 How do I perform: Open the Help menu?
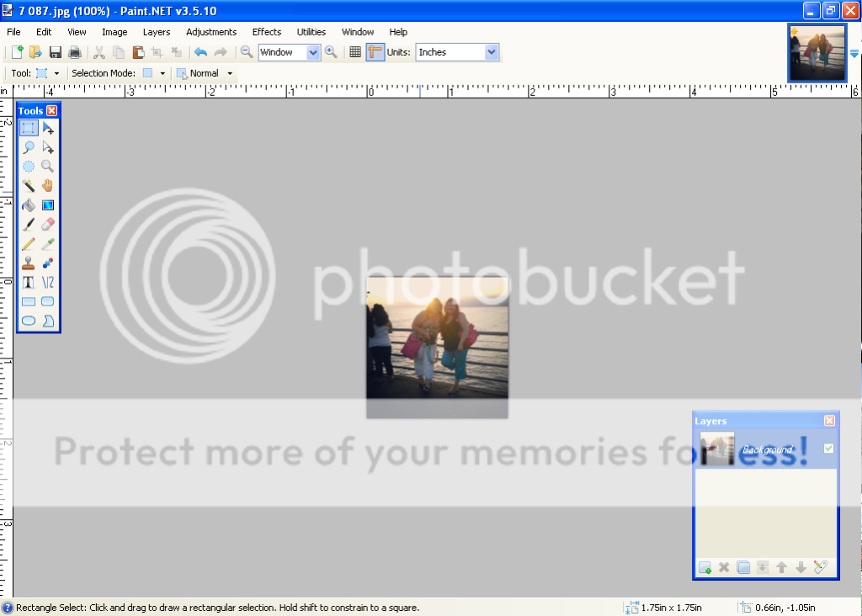398,32
